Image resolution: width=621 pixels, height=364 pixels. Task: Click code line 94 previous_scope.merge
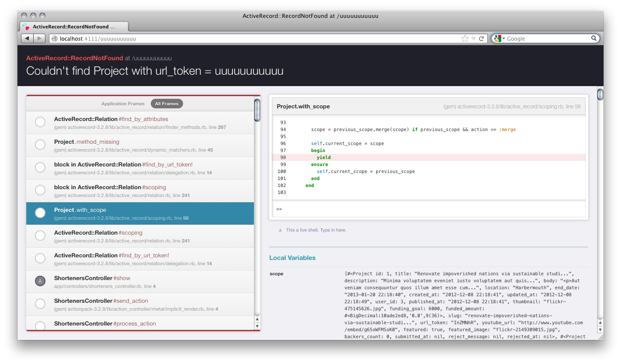pos(413,129)
